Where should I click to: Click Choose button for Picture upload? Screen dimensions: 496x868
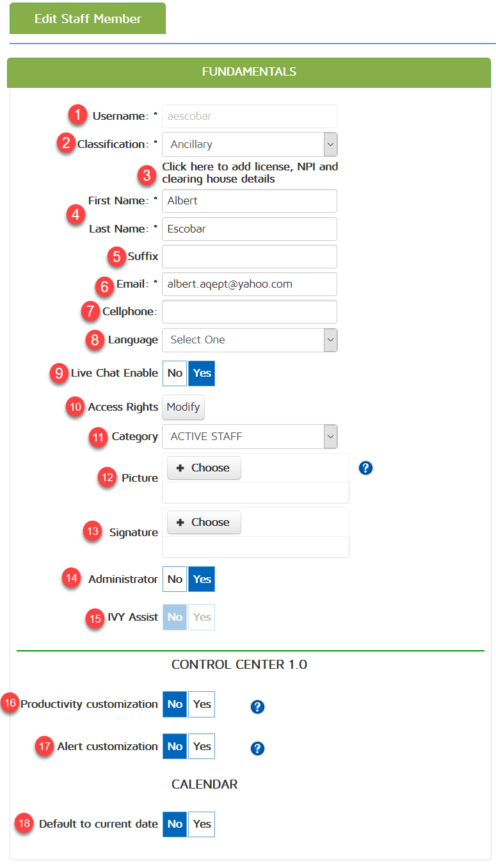point(204,468)
